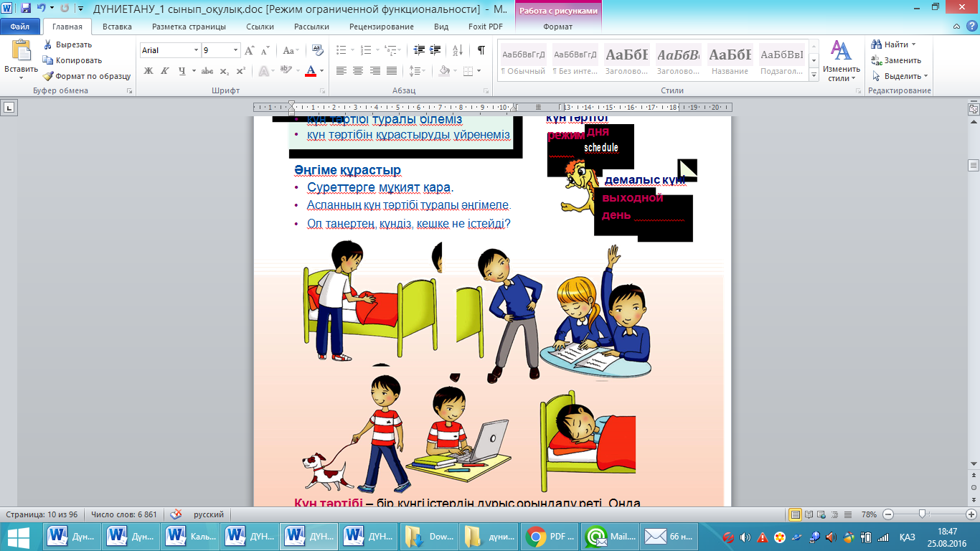The width and height of the screenshot is (980, 551).
Task: Toggle bold Ж formatting
Action: (149, 71)
